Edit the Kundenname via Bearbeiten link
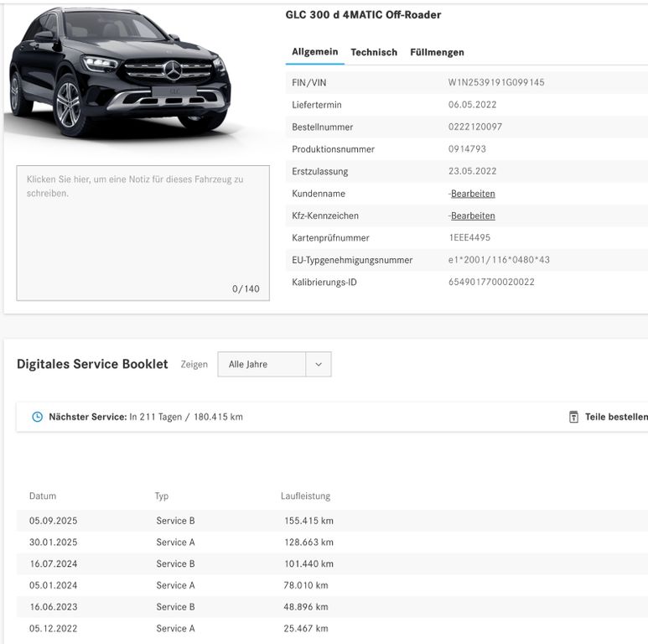This screenshot has width=648, height=644. (x=473, y=194)
